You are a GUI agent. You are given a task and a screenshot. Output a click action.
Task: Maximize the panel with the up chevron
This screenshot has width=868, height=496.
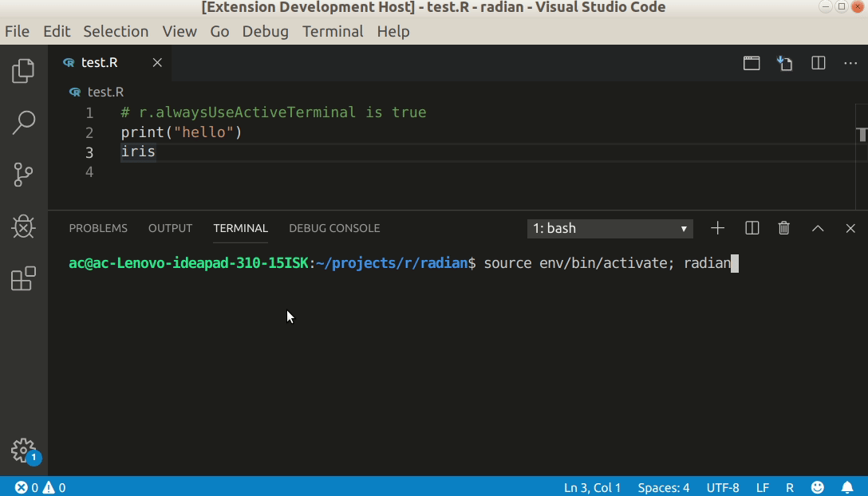[818, 228]
